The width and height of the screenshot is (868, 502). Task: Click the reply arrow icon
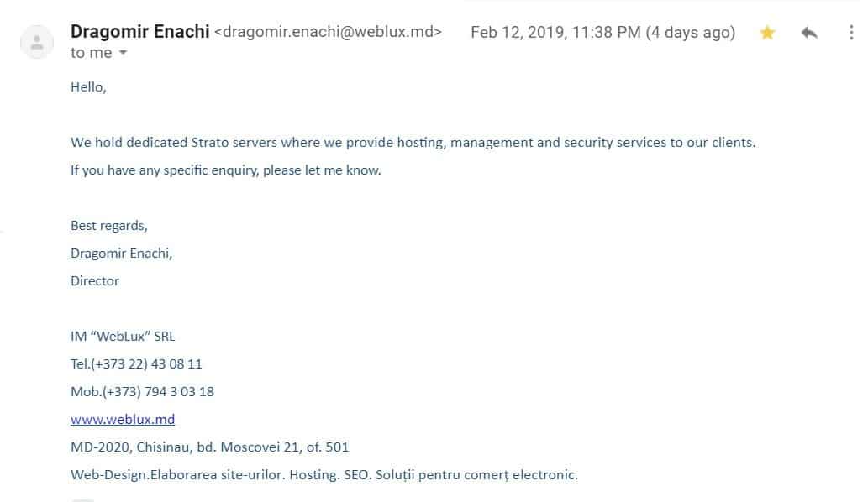809,33
